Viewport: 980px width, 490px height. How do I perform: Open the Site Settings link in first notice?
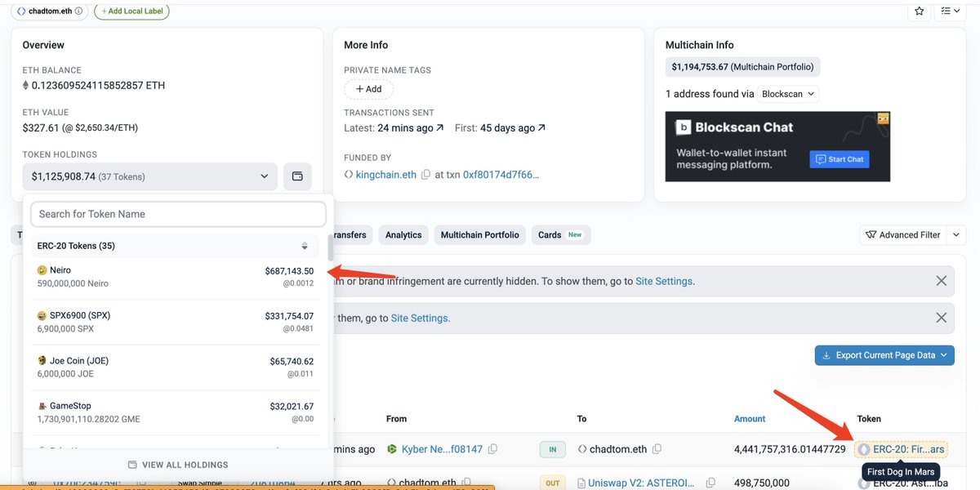[x=664, y=281]
